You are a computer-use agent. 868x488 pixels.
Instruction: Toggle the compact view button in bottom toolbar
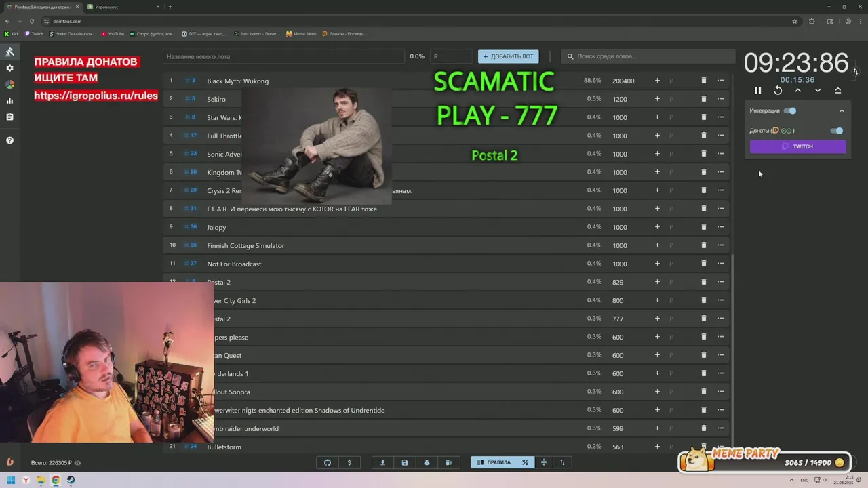click(543, 463)
